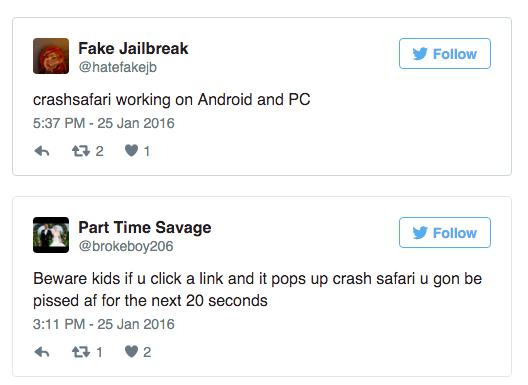Open the Part Time Savage avatar
This screenshot has height=385, width=528.
click(x=51, y=235)
